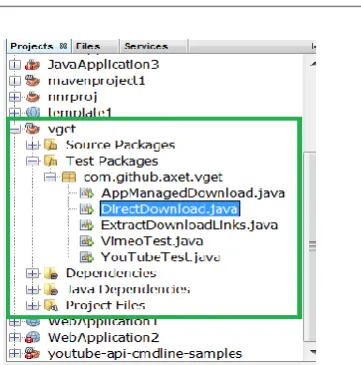
Task: Click the Test Packages folder icon
Action: tap(51, 161)
